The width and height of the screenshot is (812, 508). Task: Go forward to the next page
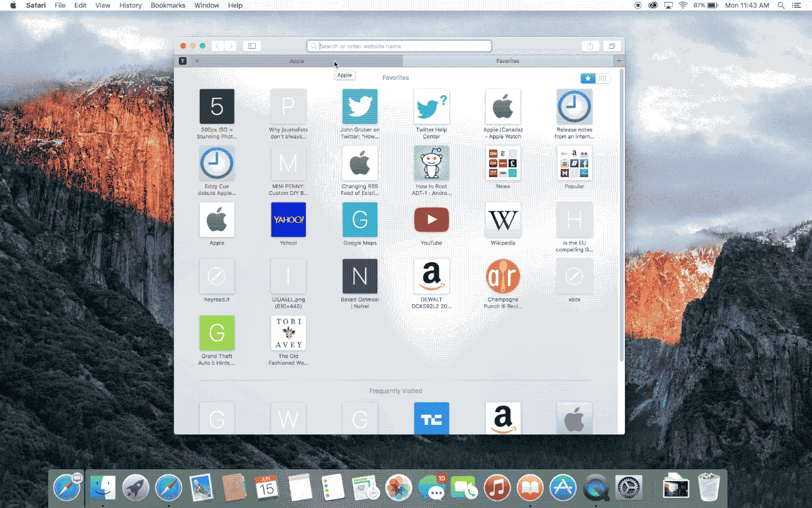pos(230,46)
